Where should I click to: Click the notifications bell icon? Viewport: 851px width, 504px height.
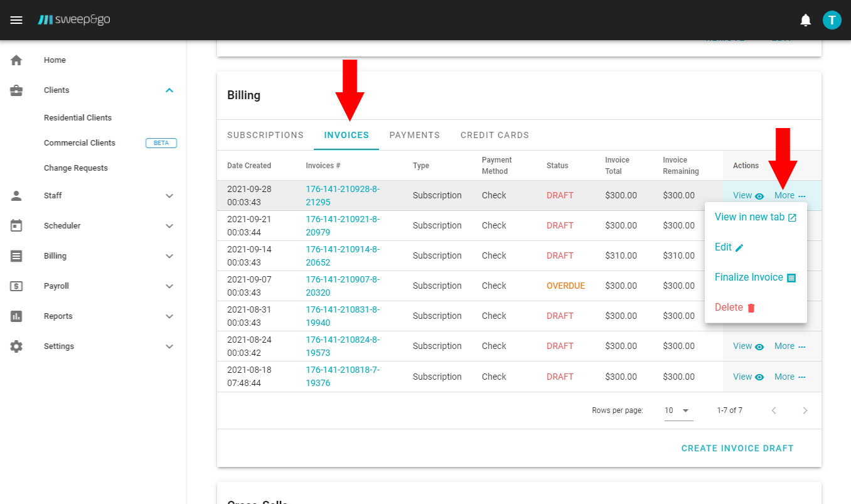[x=805, y=20]
